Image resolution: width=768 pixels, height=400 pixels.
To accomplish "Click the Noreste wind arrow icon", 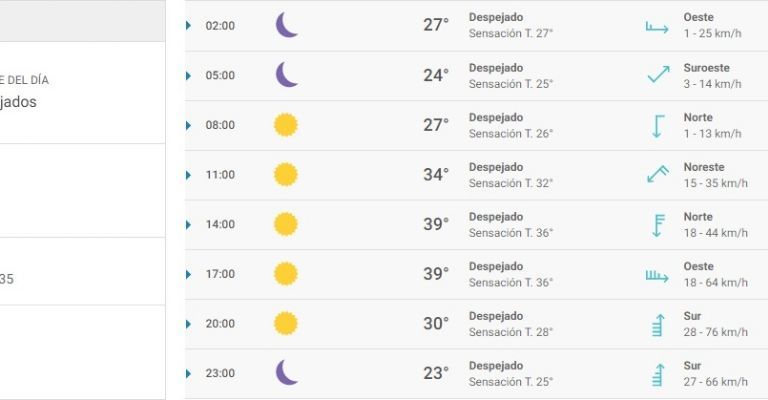I will pyautogui.click(x=657, y=174).
